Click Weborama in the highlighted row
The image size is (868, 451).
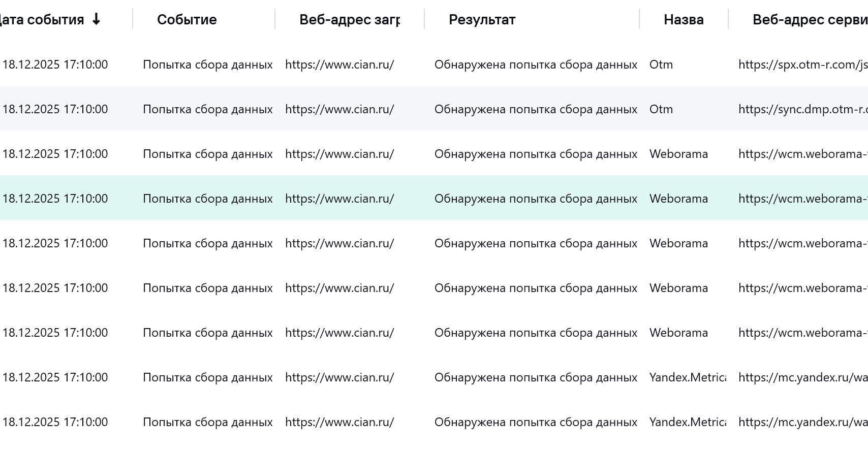coord(678,199)
